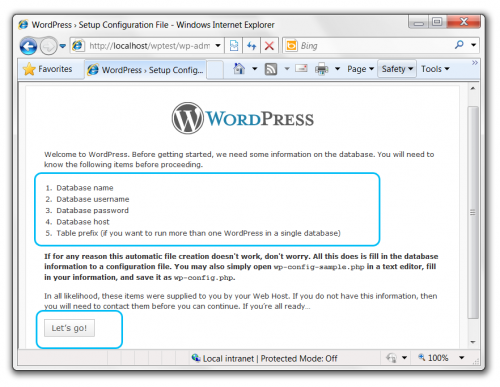
Task: Click the 'Database host' list item
Action: point(83,222)
